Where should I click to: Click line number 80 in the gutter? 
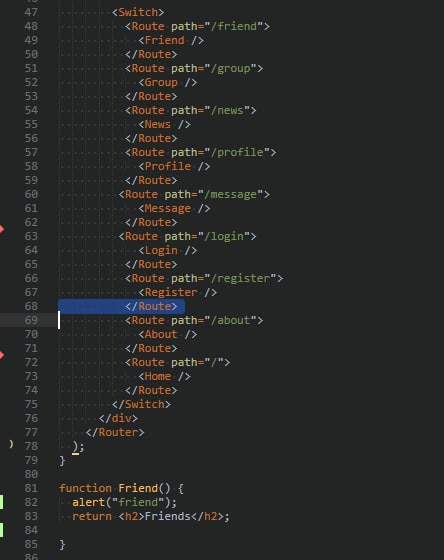click(x=31, y=474)
